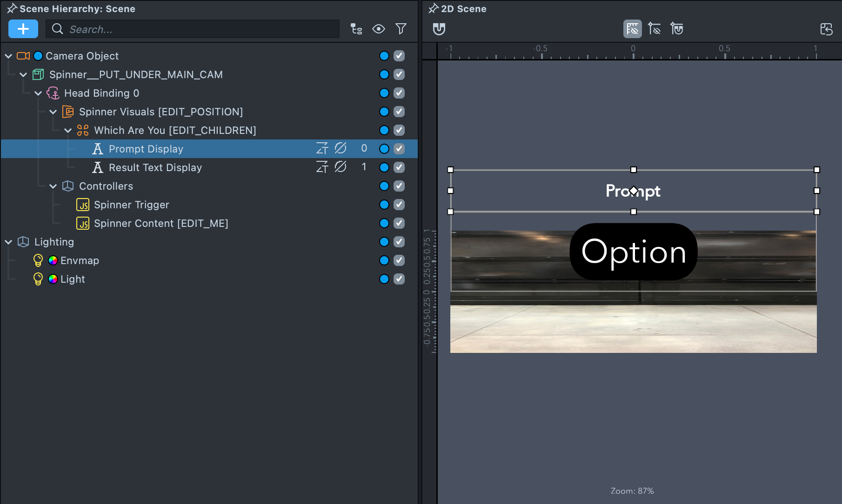Collapse the Lighting group
The height and width of the screenshot is (504, 842).
coord(8,242)
